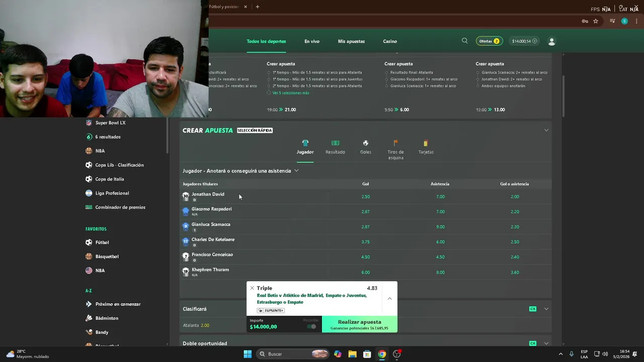
Task: Pick Khephren Thuram Gol odds 6.00
Action: pyautogui.click(x=366, y=272)
